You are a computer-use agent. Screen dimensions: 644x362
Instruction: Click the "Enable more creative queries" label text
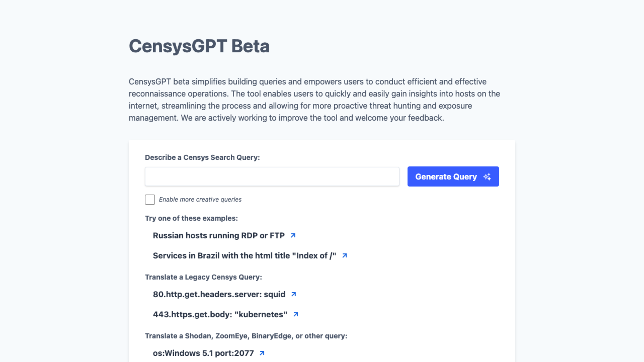tap(200, 200)
